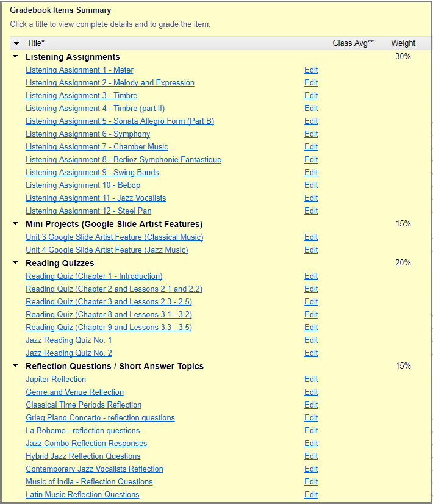This screenshot has height=504, width=433.
Task: Edit Listening Assignment 6 - Symphony
Action: point(311,134)
